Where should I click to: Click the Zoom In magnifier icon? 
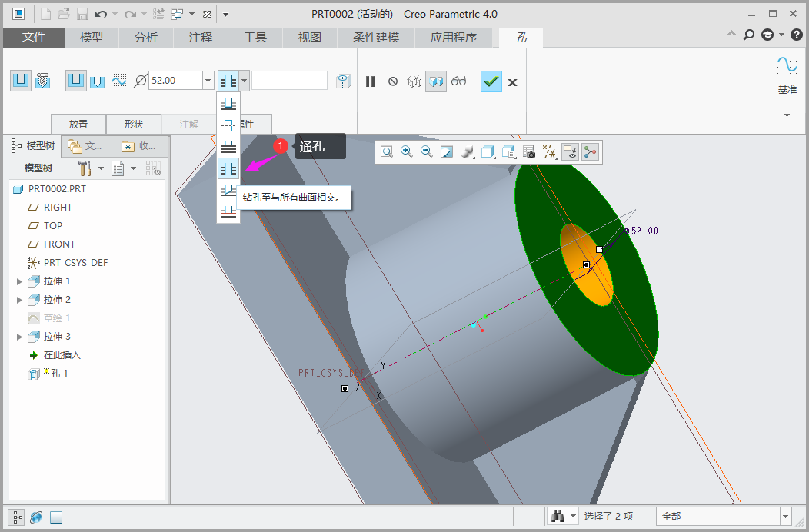tap(407, 152)
